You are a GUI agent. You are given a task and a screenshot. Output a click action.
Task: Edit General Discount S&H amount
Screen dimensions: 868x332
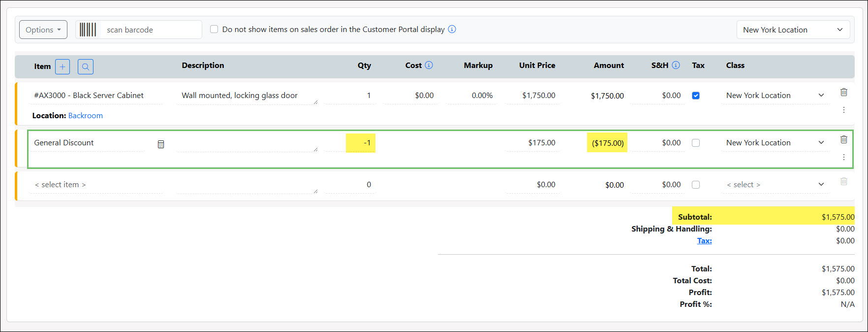pyautogui.click(x=658, y=143)
